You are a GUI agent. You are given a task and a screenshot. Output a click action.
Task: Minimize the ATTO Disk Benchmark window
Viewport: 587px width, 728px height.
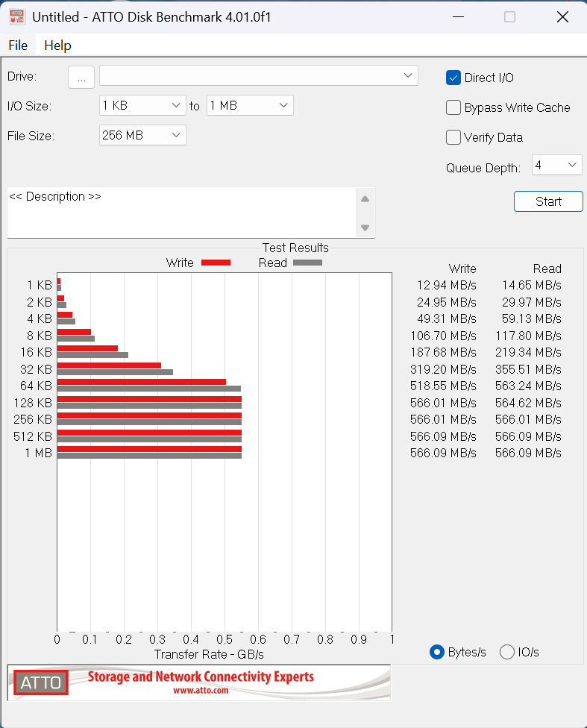[x=459, y=16]
